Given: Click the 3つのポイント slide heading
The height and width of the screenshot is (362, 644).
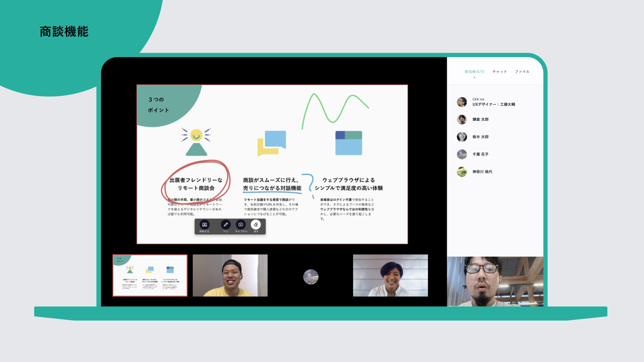Looking at the screenshot, I should (158, 105).
